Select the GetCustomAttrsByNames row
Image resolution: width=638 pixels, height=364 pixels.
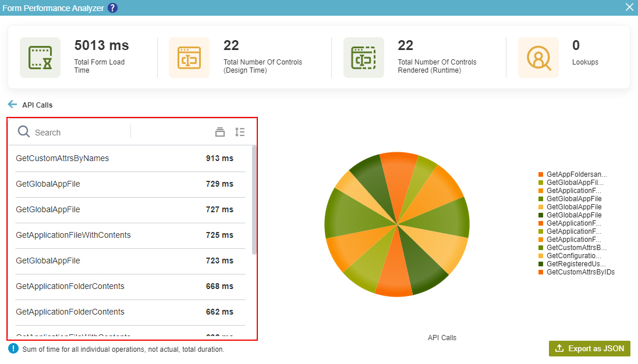(x=130, y=158)
